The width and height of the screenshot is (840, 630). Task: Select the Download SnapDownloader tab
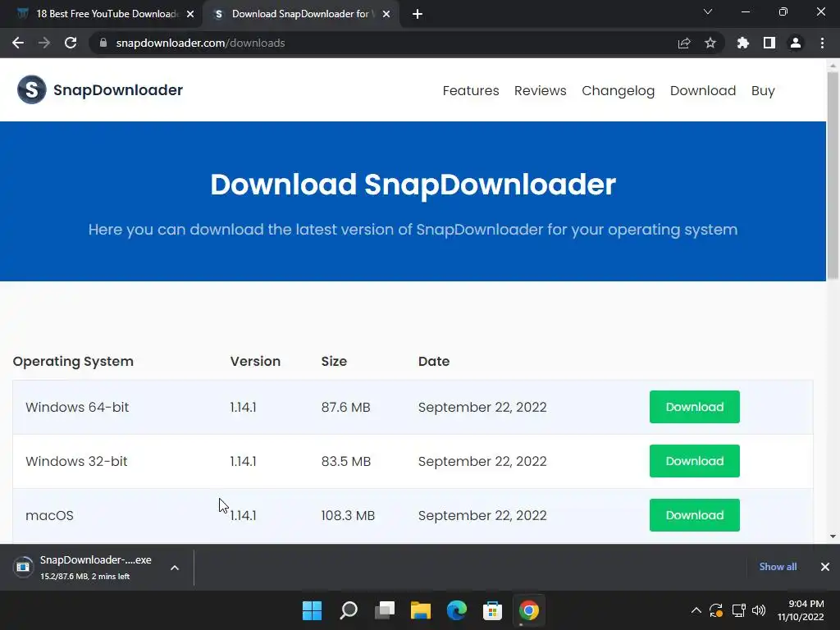point(300,14)
